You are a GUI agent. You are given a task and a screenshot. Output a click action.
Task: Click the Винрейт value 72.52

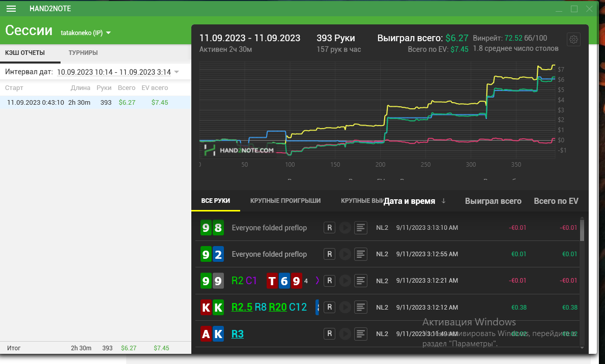[513, 38]
